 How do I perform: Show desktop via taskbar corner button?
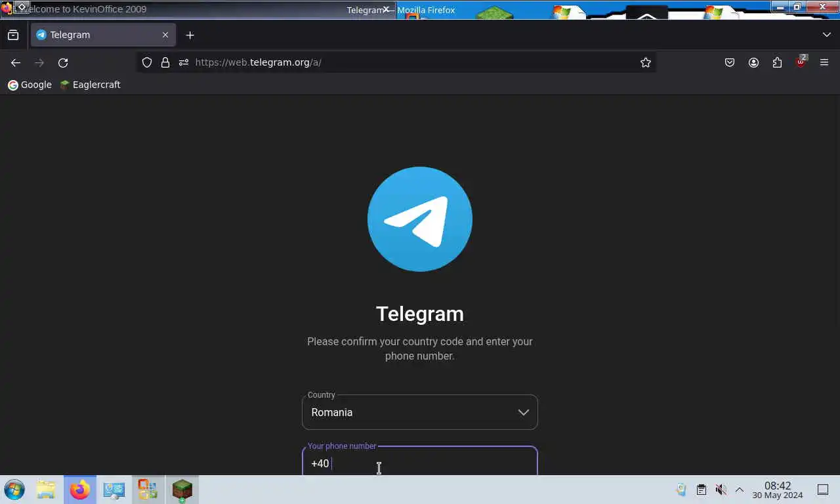pyautogui.click(x=823, y=490)
